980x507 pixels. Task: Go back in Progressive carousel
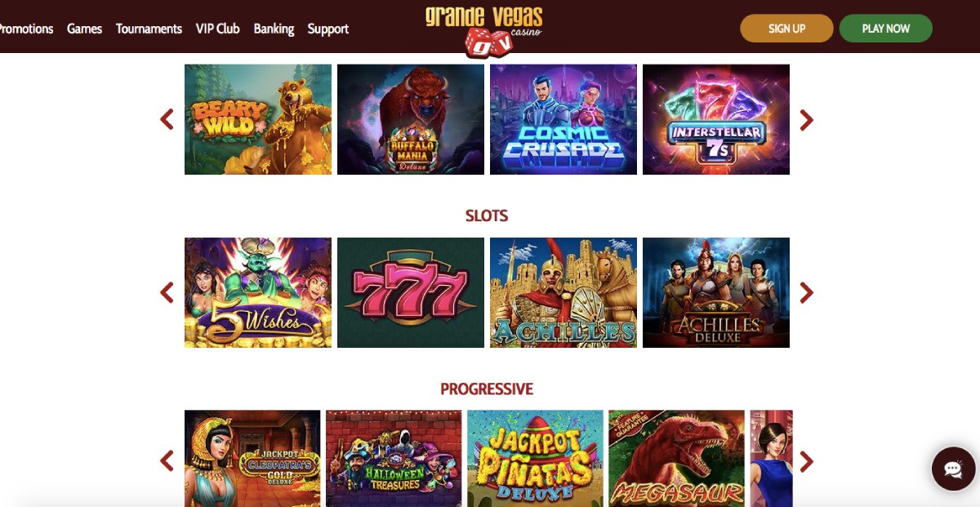pos(167,461)
